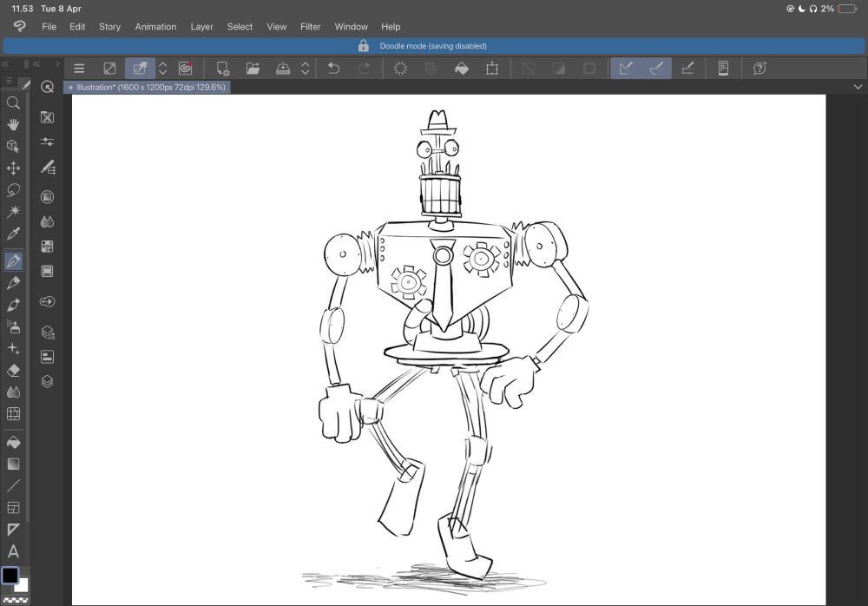Open the Tool Property sliders palette
Screen dimensions: 868x606
[x=48, y=142]
